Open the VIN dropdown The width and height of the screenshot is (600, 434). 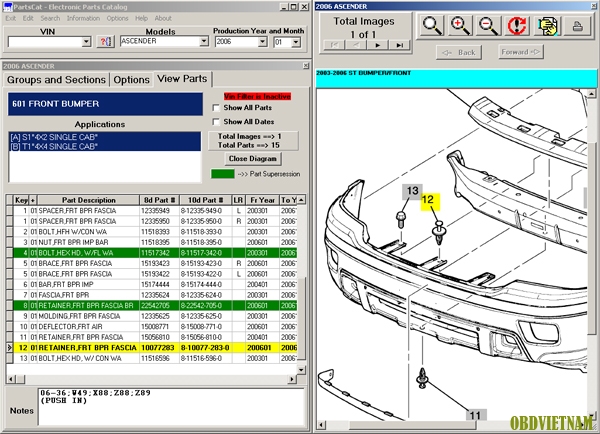click(x=86, y=42)
